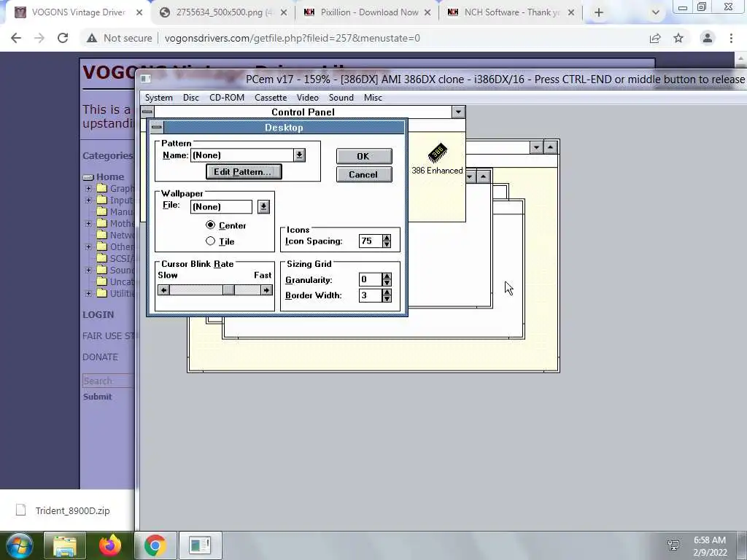This screenshot has width=747, height=560.
Task: Open the PCem CD-ROM menu
Action: click(x=227, y=98)
